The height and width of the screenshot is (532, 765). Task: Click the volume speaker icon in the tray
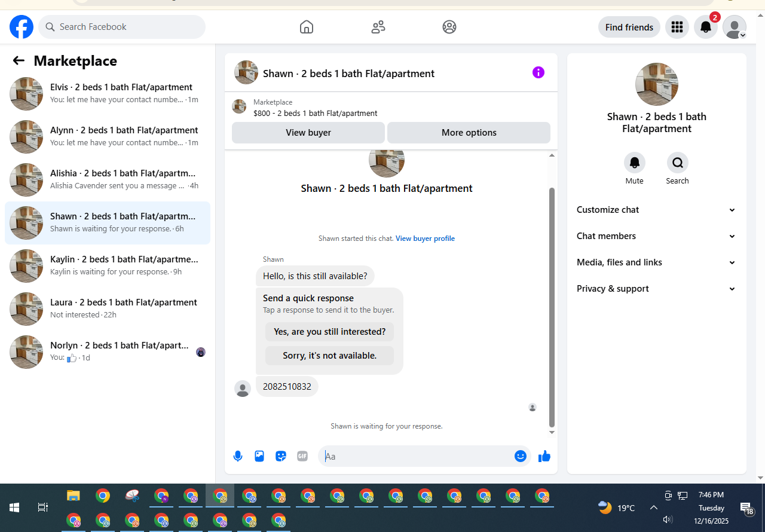point(668,519)
